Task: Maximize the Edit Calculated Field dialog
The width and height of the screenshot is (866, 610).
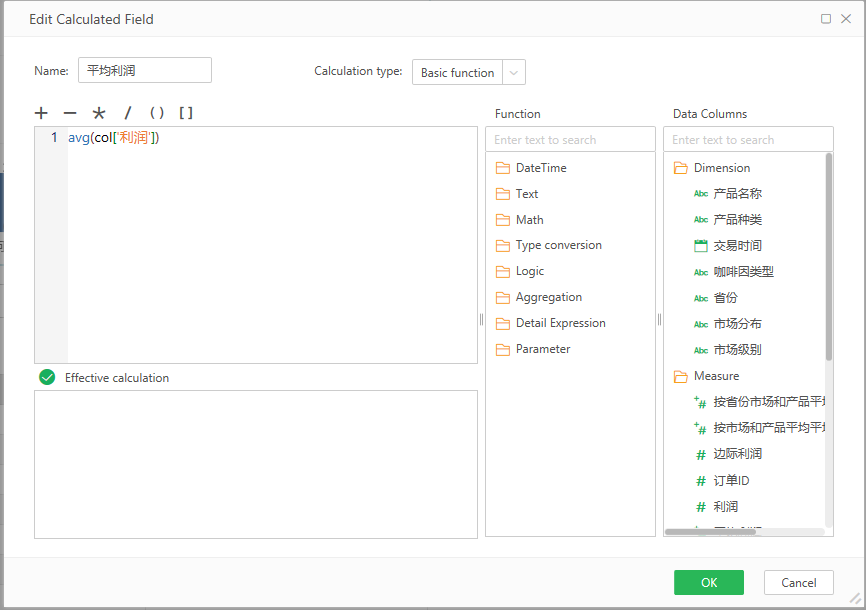Action: 826,19
